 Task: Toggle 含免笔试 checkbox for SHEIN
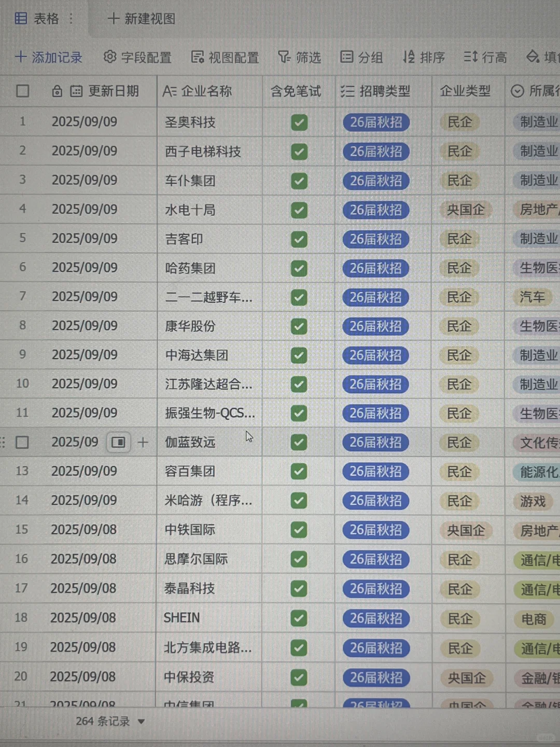(x=299, y=618)
